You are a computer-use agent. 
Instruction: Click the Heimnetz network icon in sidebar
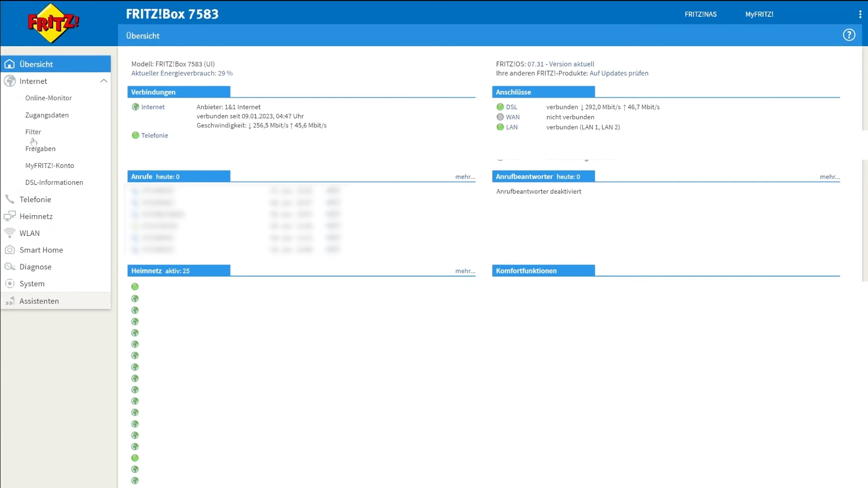pyautogui.click(x=9, y=216)
